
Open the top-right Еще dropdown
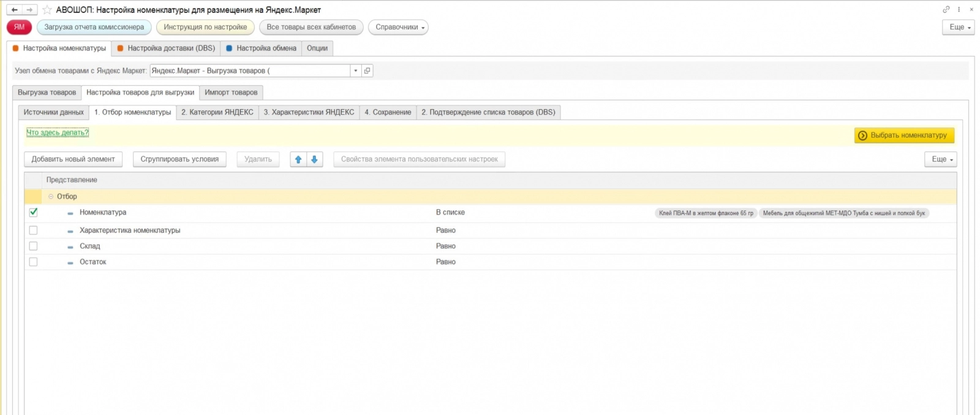(x=958, y=27)
